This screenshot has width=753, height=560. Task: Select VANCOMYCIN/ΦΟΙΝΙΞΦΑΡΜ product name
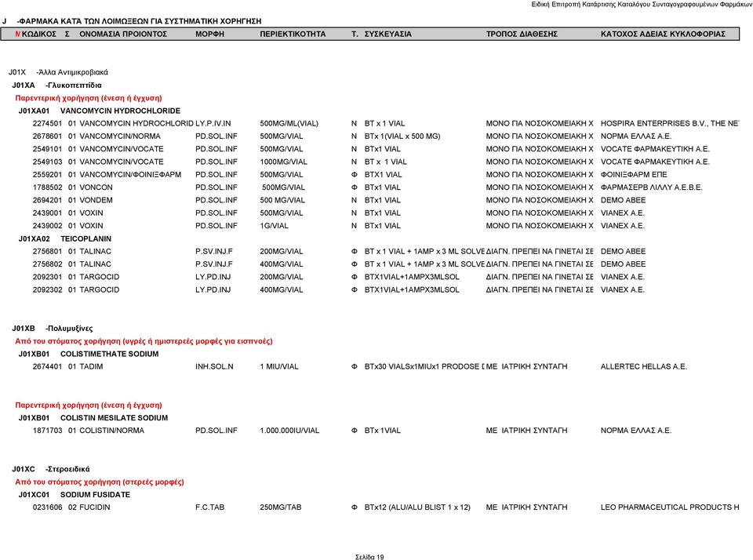click(130, 175)
